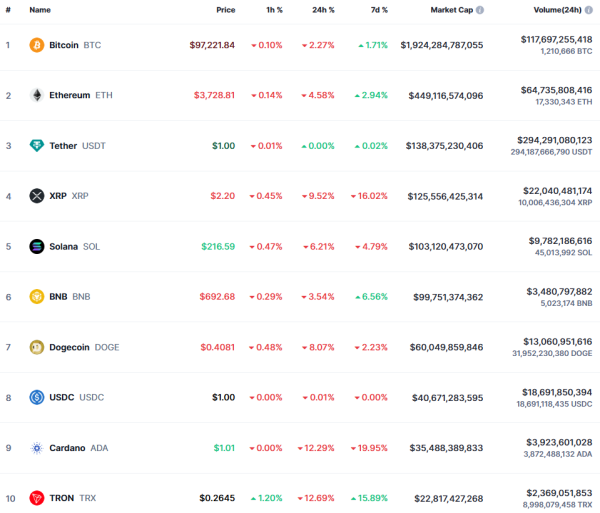Open the Cardano ADA coin page
The width and height of the screenshot is (600, 513).
tap(79, 448)
